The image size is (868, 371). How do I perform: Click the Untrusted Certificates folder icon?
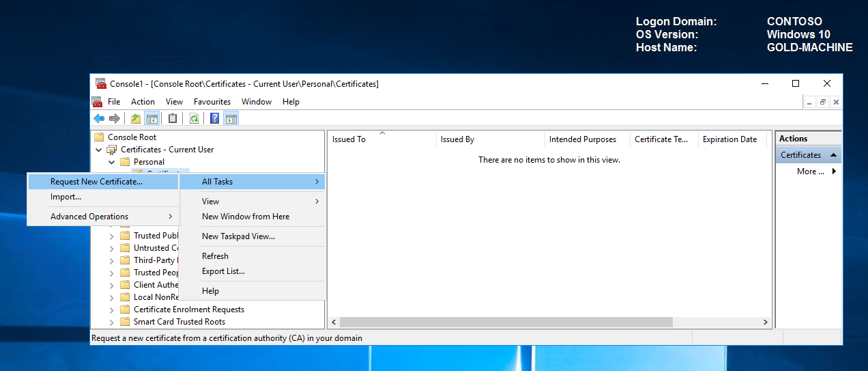tap(125, 247)
